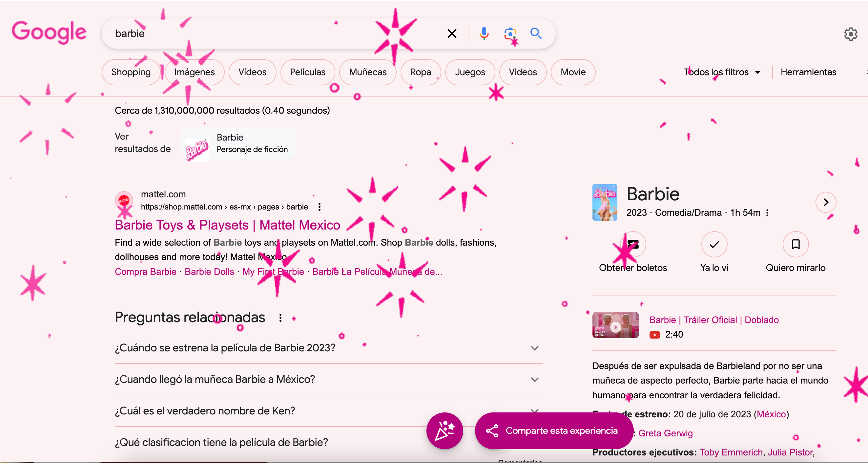The image size is (868, 463).
Task: Open three-dot menu next to Preguntas relacionadas
Action: [x=280, y=318]
